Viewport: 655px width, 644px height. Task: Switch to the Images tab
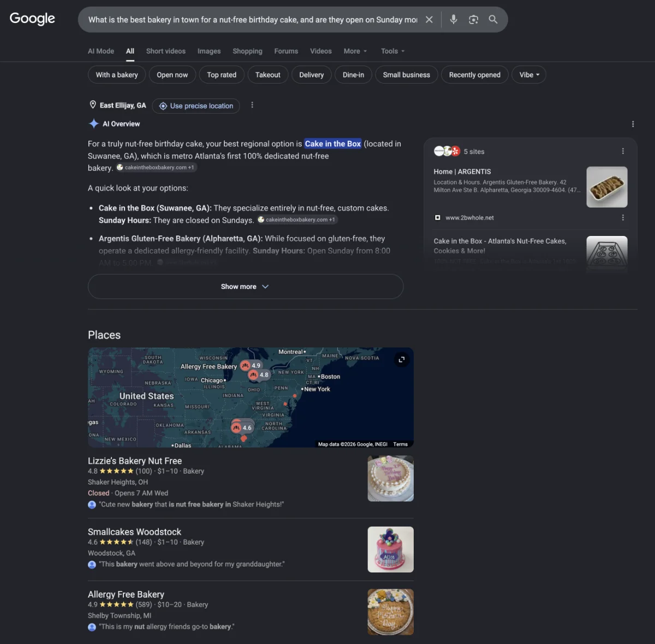(209, 51)
